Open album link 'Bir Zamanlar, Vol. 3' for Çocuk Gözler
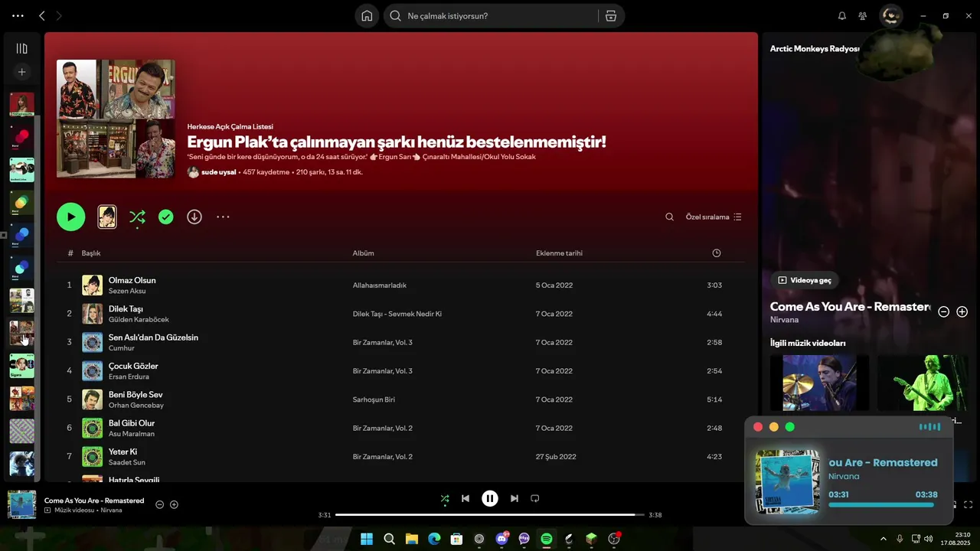 [382, 371]
